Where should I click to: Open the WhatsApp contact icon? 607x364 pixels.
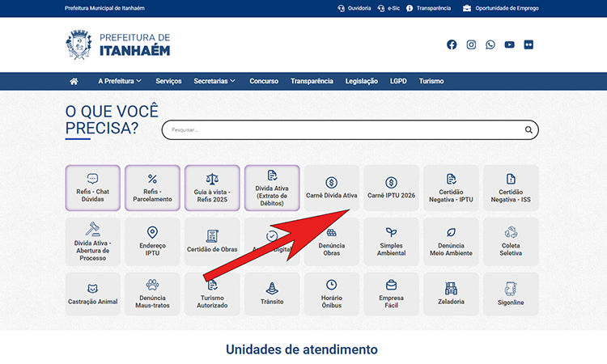point(490,44)
